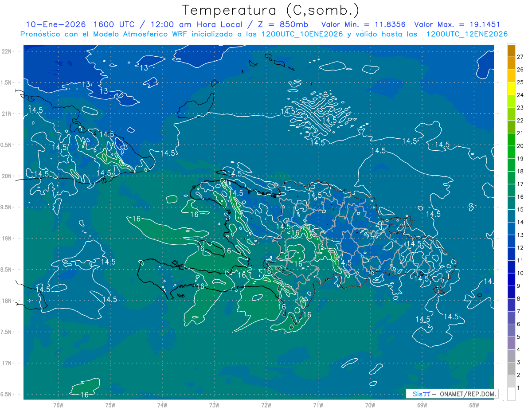Click the 75W longitude axis label
532x411 pixels.
click(110, 405)
